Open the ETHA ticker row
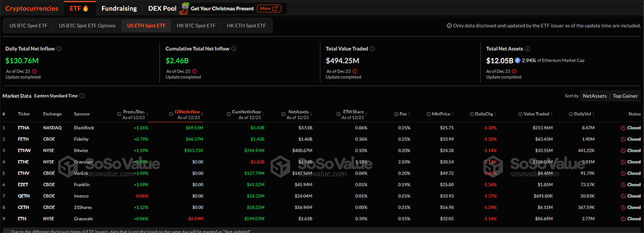 click(x=321, y=128)
